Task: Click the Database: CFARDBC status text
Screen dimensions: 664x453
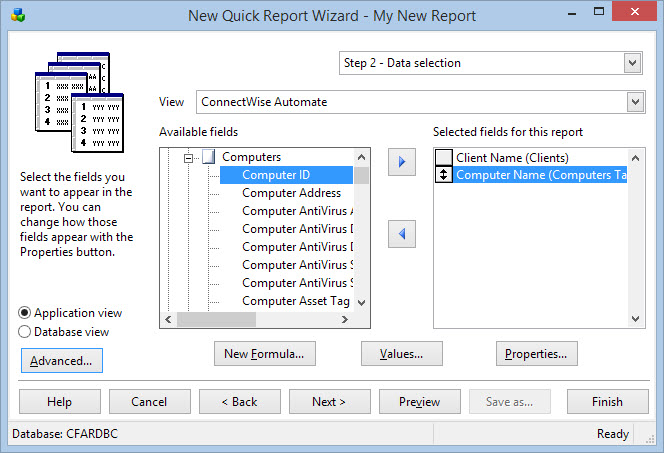Action: pos(65,434)
